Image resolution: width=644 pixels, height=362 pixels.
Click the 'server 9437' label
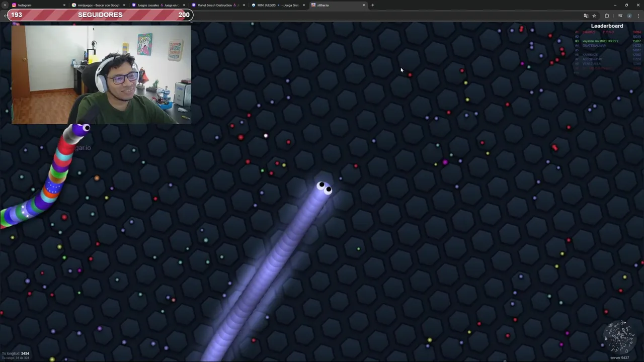(619, 358)
